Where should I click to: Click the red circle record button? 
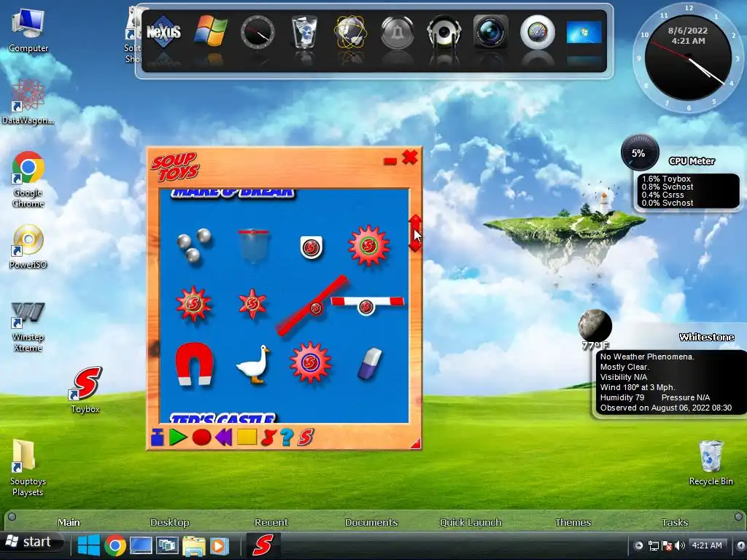[x=201, y=437]
